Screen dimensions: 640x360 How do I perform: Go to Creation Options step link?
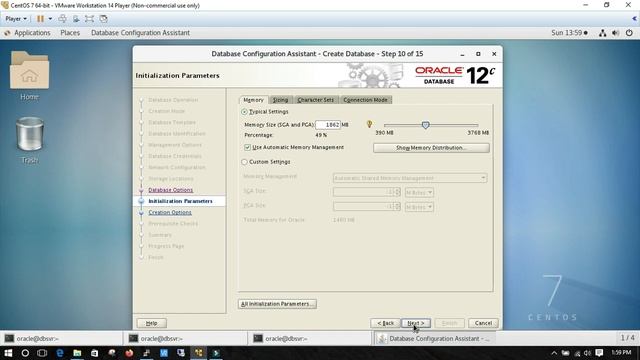[x=170, y=213]
